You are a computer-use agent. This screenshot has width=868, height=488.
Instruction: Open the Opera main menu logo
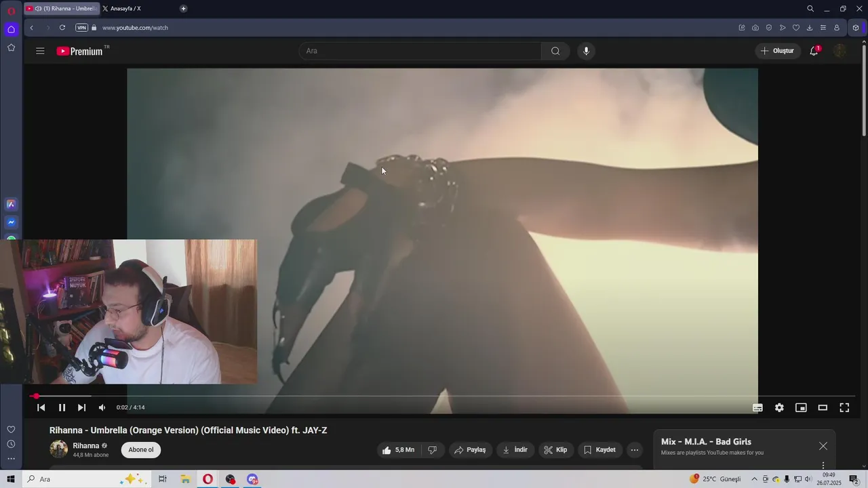[x=11, y=11]
